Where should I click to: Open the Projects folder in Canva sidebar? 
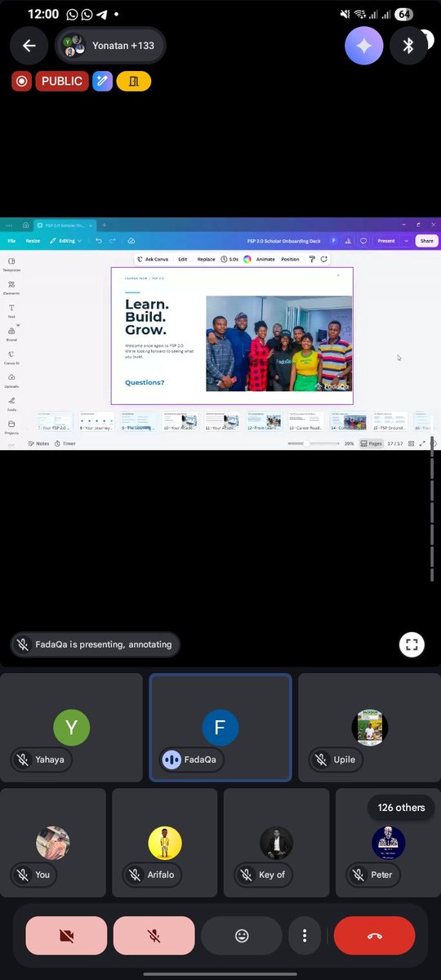click(11, 426)
